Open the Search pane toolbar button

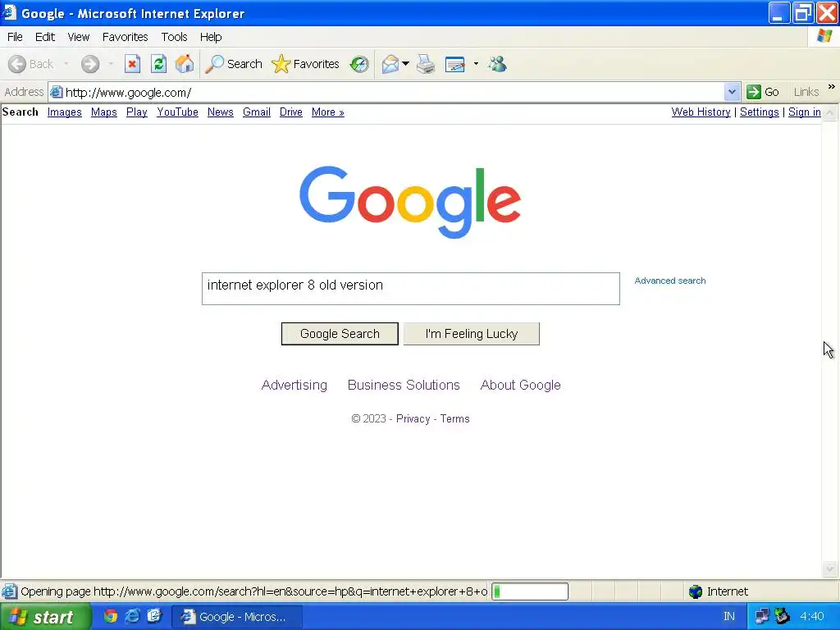234,64
